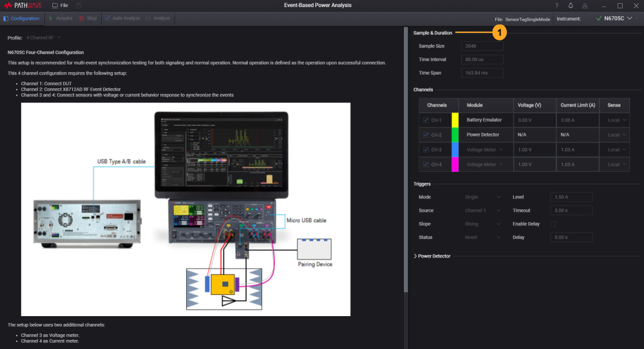Open the File menu
This screenshot has height=349, width=644.
point(60,6)
